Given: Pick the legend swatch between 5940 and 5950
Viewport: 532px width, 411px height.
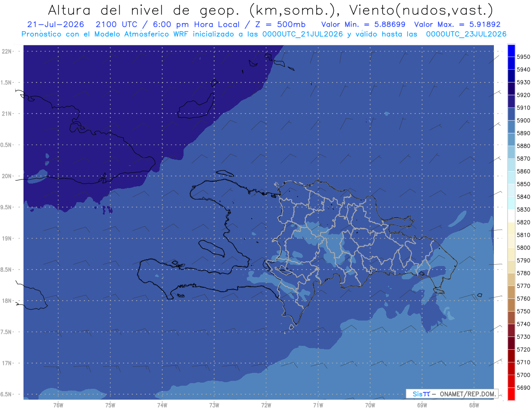Looking at the screenshot, I should [x=511, y=63].
